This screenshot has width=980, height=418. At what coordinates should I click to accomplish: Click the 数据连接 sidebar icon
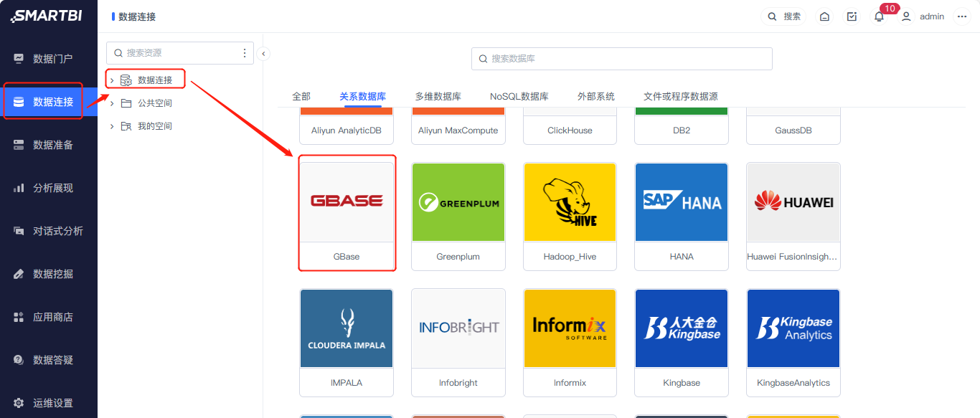(19, 102)
